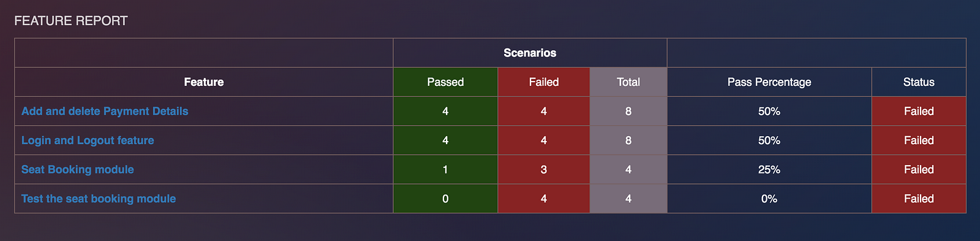Open Test the seat booking module link
980x241 pixels.
coord(99,199)
